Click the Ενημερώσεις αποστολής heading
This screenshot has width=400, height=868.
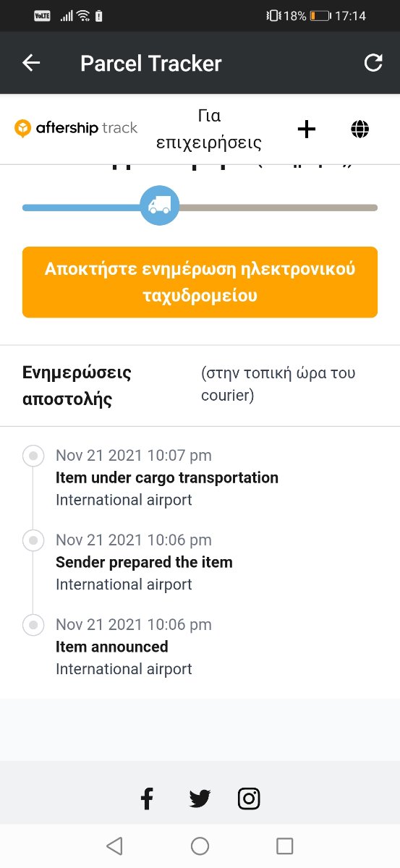[x=77, y=386]
